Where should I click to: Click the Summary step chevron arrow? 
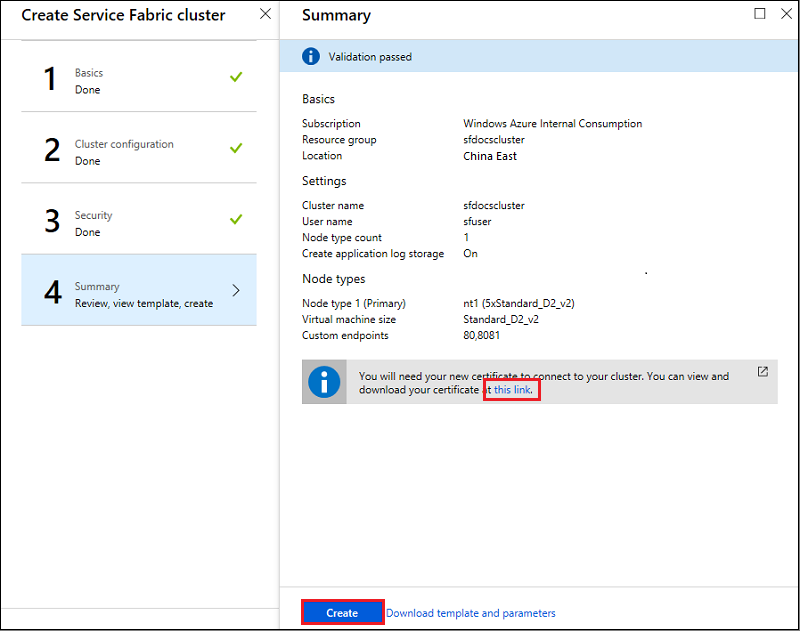[236, 290]
